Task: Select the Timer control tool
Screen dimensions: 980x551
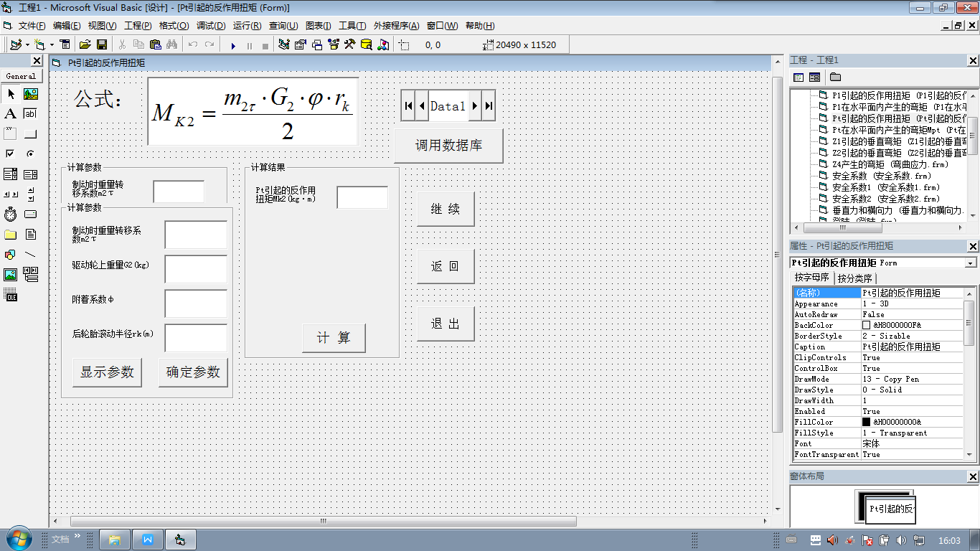Action: click(11, 215)
